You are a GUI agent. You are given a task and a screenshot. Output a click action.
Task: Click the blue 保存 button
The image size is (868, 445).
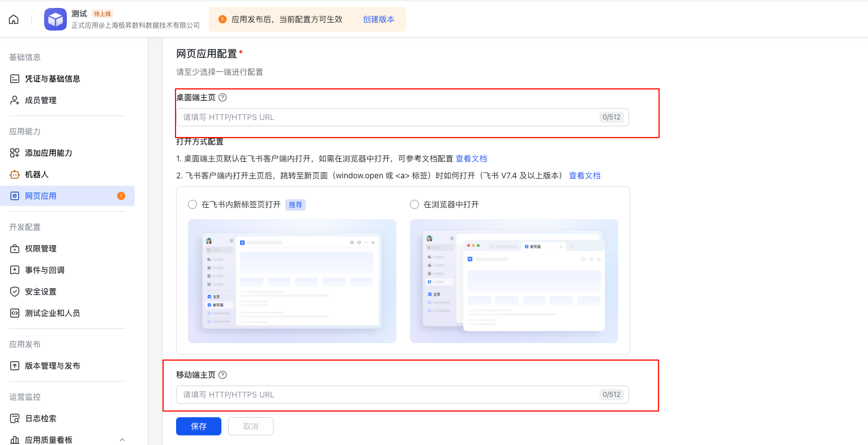tap(198, 426)
